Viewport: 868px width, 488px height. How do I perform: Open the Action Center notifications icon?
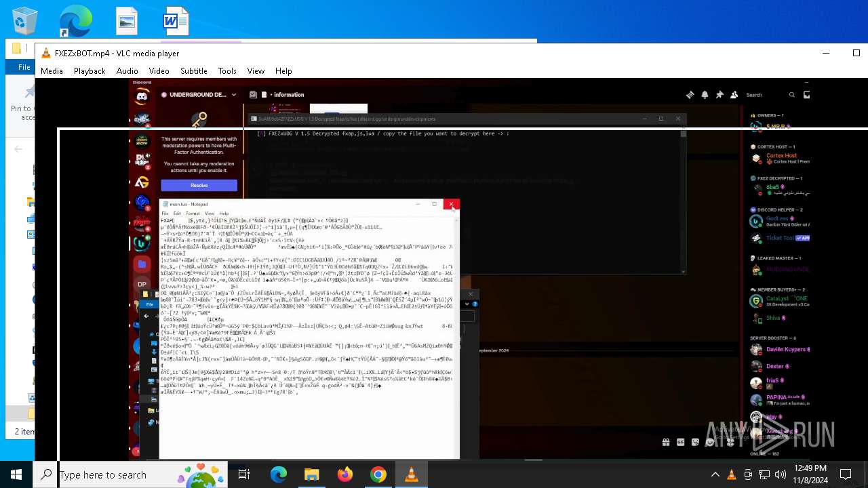point(846,474)
